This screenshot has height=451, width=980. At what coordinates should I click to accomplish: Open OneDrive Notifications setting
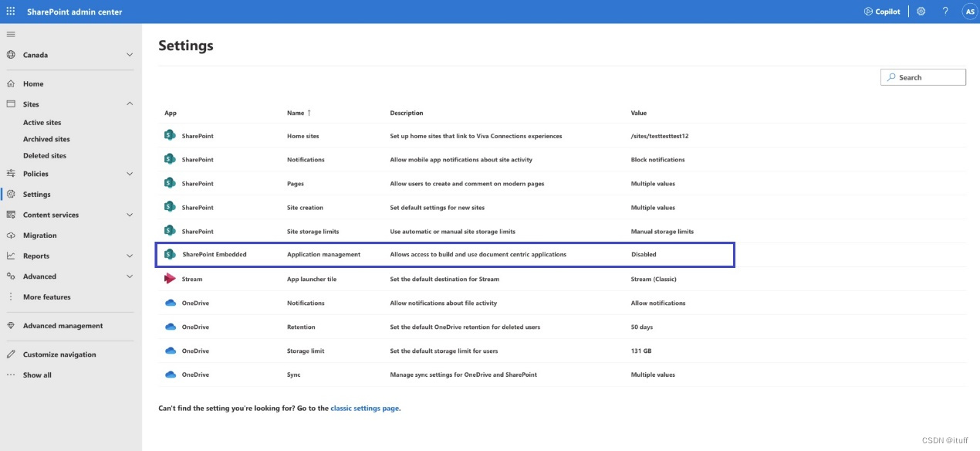coord(306,303)
